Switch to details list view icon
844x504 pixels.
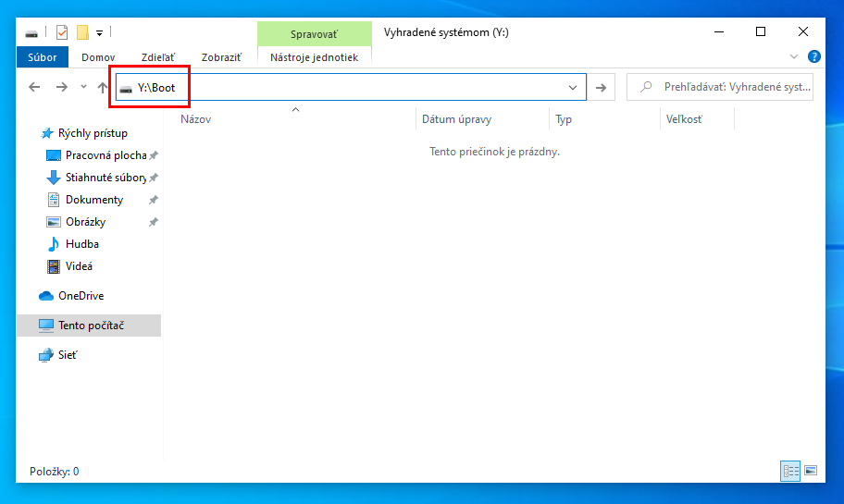[790, 471]
